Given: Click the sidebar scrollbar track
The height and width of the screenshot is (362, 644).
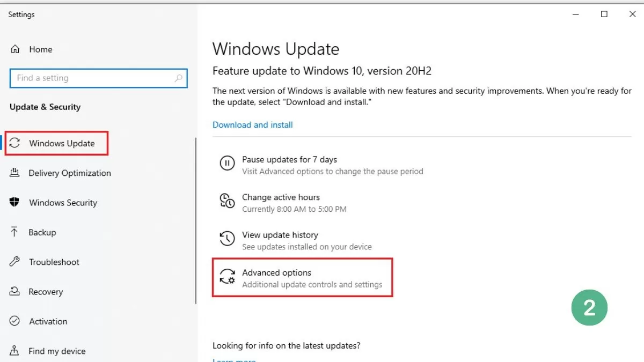Looking at the screenshot, I should tap(195, 215).
